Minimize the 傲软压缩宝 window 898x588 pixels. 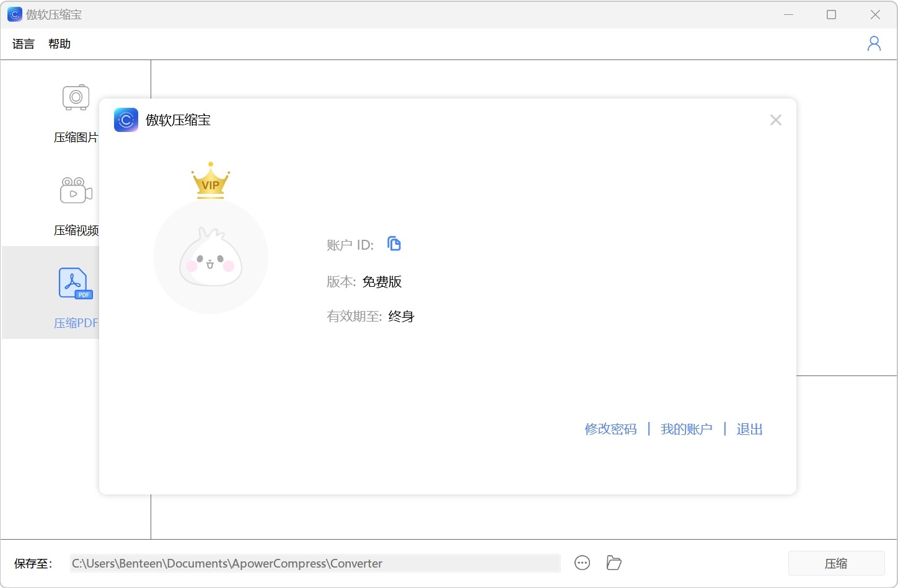(x=788, y=14)
